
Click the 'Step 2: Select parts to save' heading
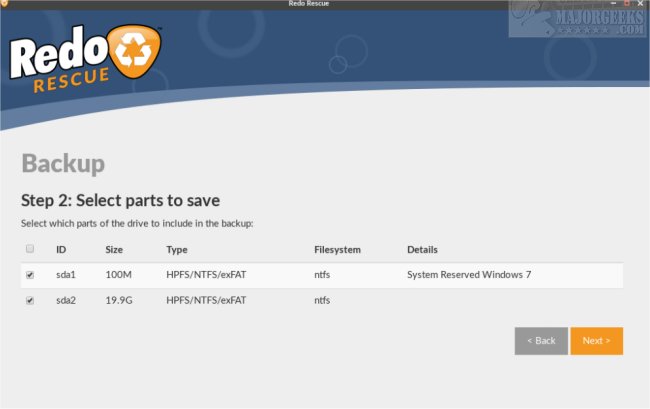coord(121,201)
